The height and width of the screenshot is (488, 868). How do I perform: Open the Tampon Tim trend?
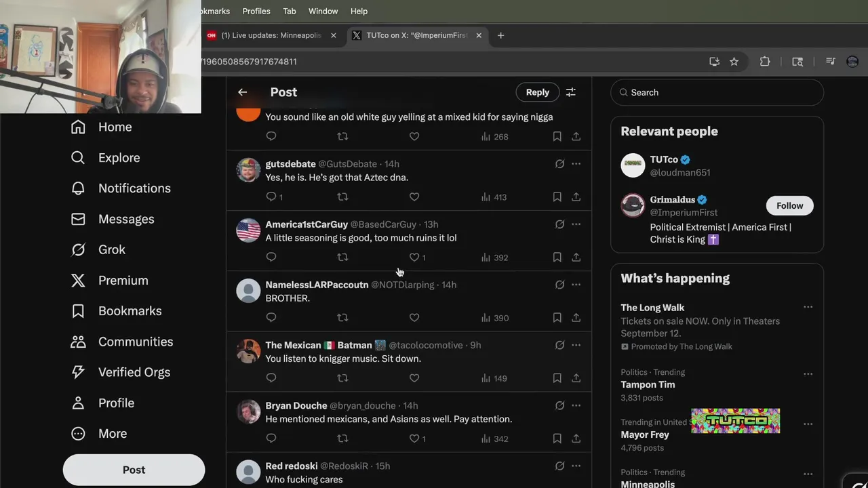click(648, 384)
